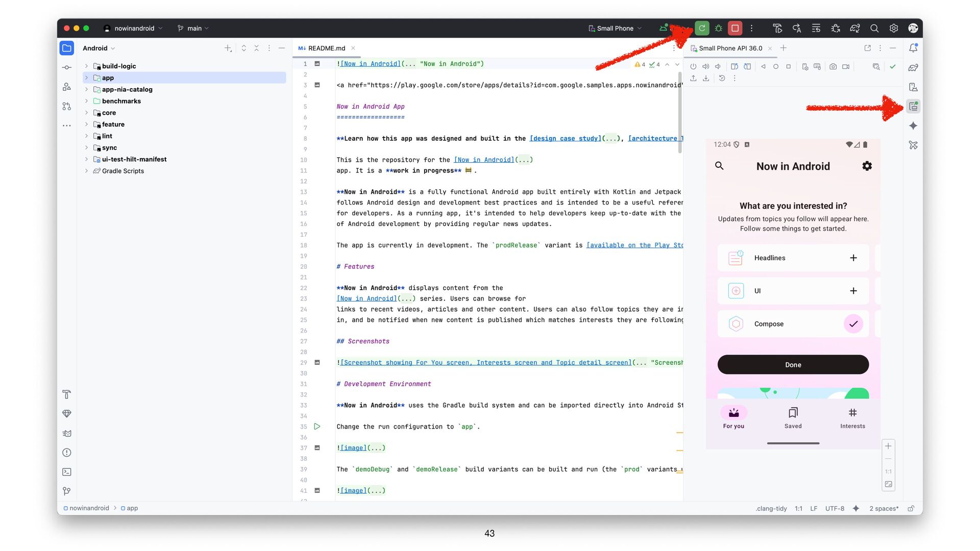Stop the running app with red square
The image size is (980, 551).
[735, 28]
